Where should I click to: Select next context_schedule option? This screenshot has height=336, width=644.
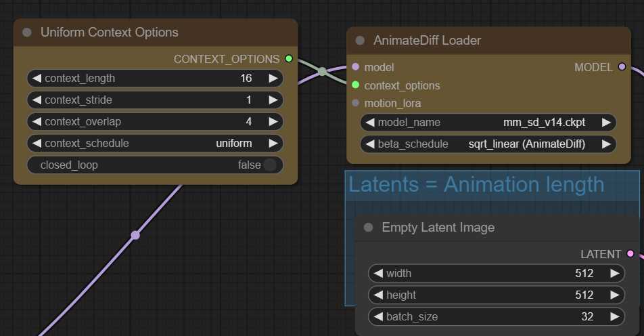(x=273, y=143)
